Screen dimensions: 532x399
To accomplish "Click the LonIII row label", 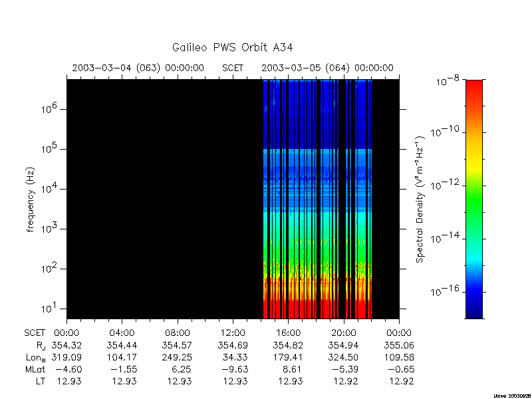I will 35,358.
